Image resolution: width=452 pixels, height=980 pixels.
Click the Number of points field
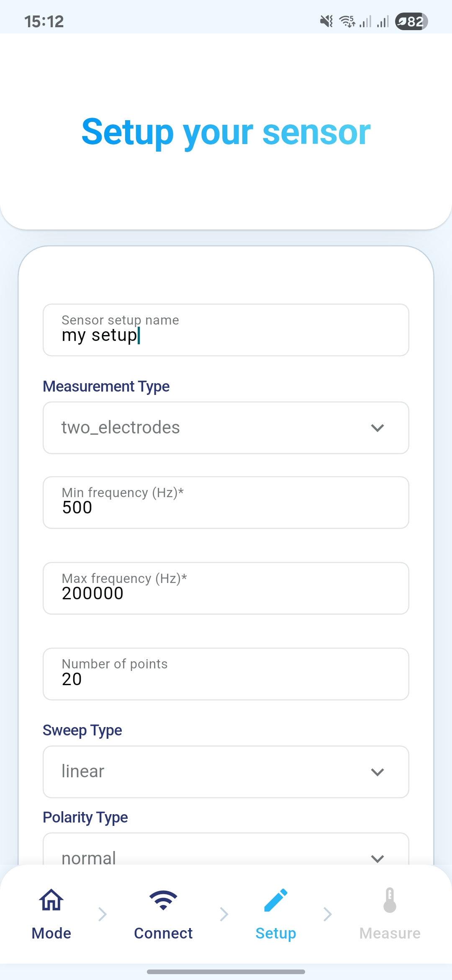pyautogui.click(x=226, y=674)
